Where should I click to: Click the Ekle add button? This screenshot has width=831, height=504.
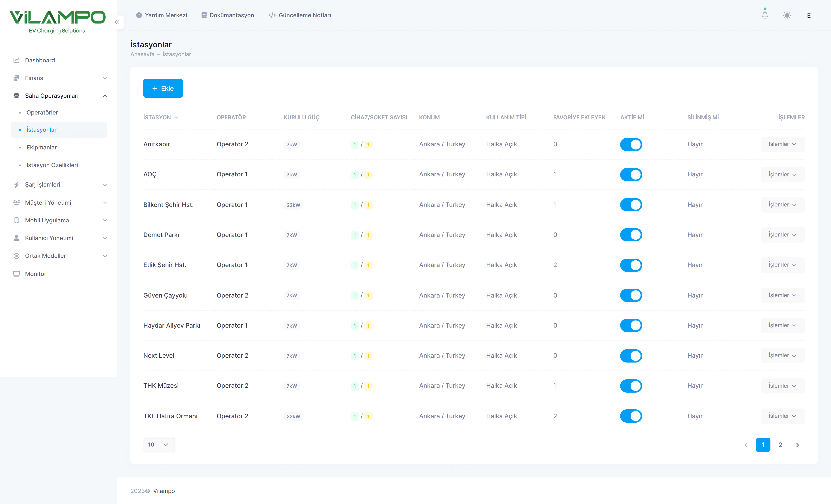pyautogui.click(x=163, y=88)
